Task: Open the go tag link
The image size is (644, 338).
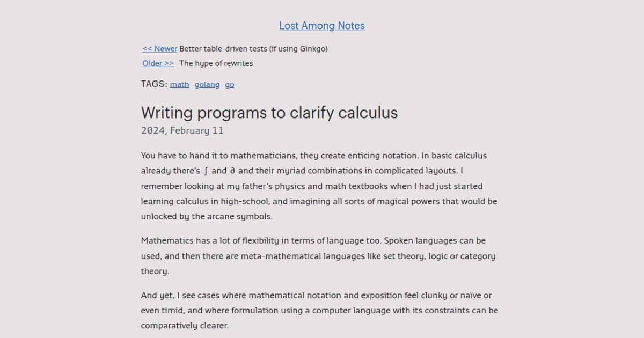Action: [x=230, y=84]
